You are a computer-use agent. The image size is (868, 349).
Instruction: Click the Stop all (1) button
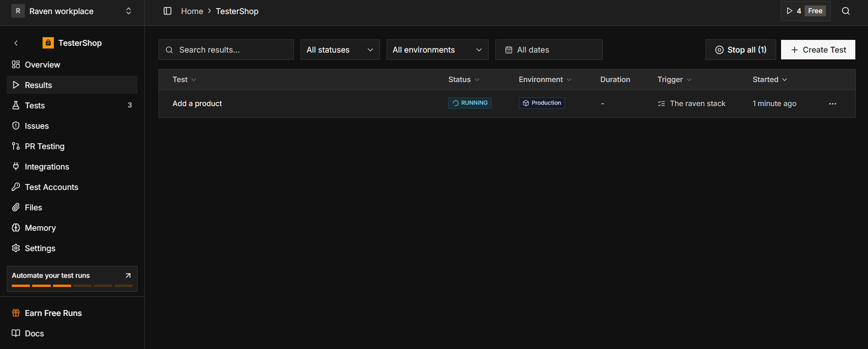(740, 50)
